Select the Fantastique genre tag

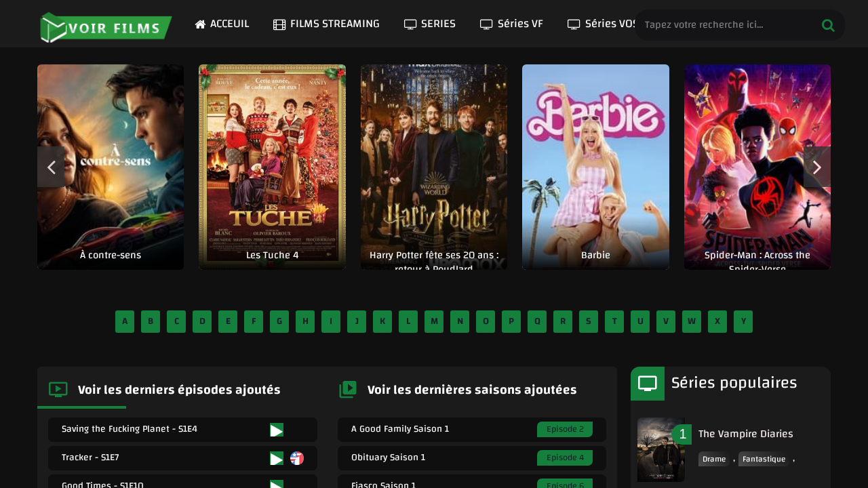764,459
